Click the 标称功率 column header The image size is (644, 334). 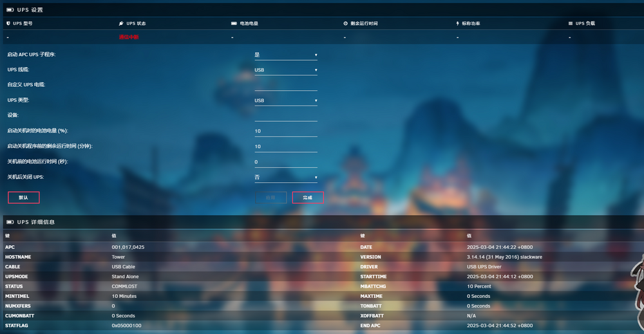[x=471, y=23]
